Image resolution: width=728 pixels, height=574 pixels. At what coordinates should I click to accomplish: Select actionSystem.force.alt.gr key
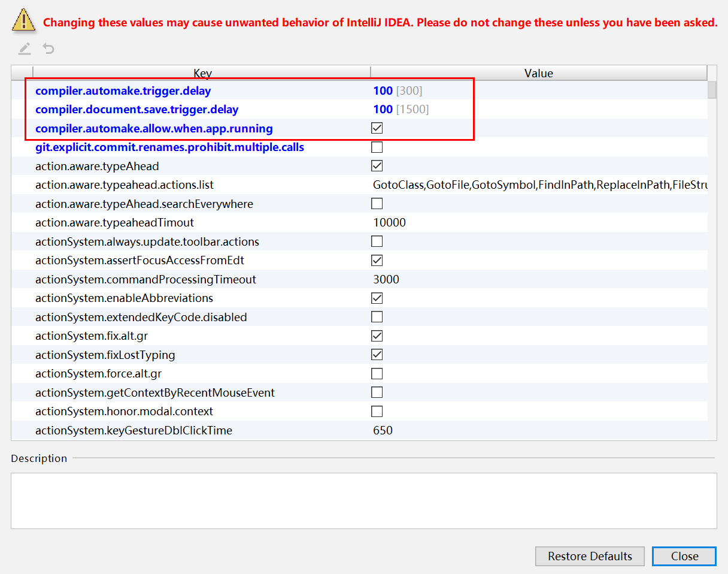[x=98, y=373]
